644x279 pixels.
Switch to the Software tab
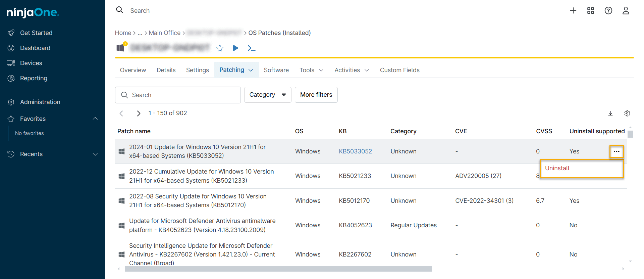pos(276,70)
